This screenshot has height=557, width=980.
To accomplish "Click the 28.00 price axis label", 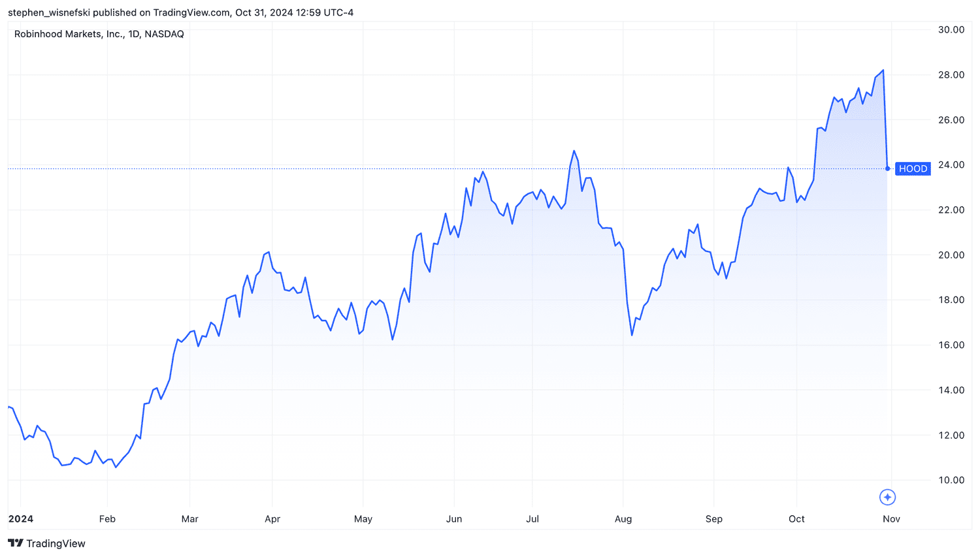I will tap(951, 74).
